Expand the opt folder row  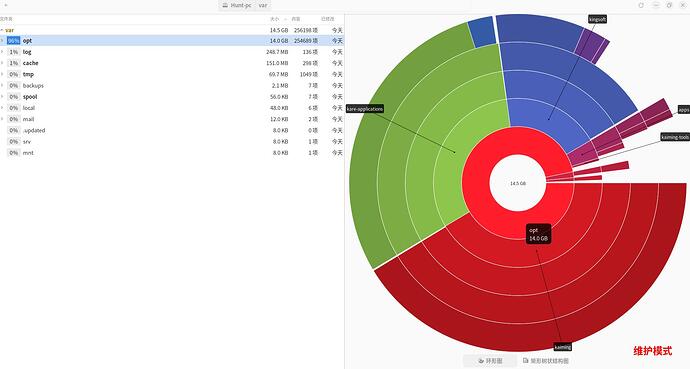pyautogui.click(x=2, y=40)
